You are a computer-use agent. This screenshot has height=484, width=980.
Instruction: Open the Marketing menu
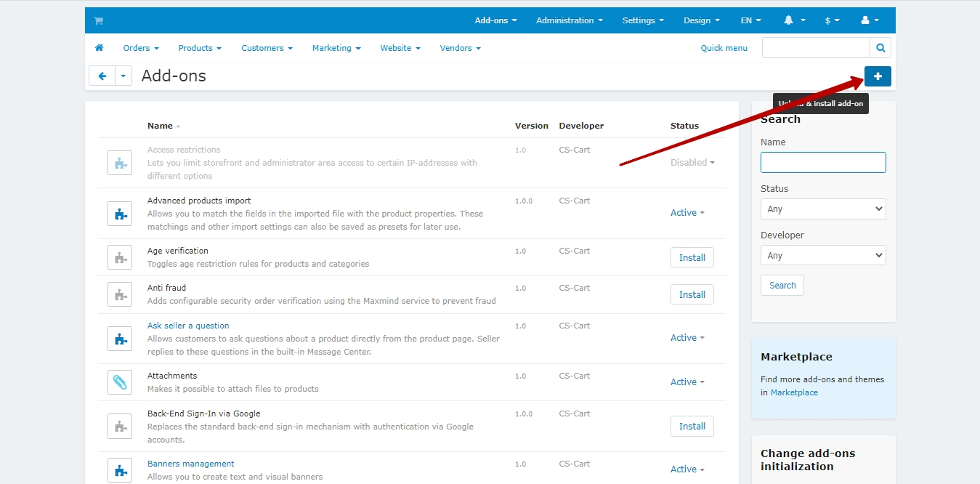click(336, 48)
